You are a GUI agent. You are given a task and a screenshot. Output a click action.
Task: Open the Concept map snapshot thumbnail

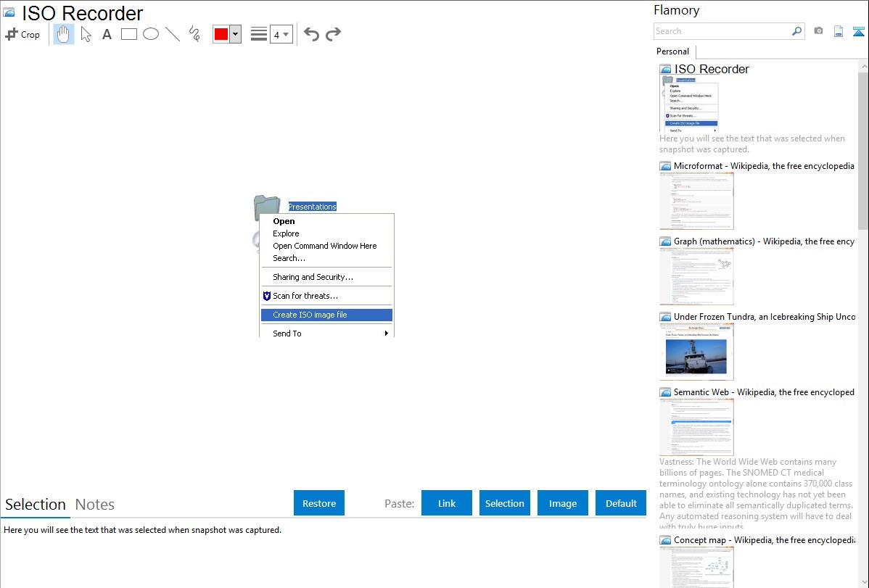[696, 567]
